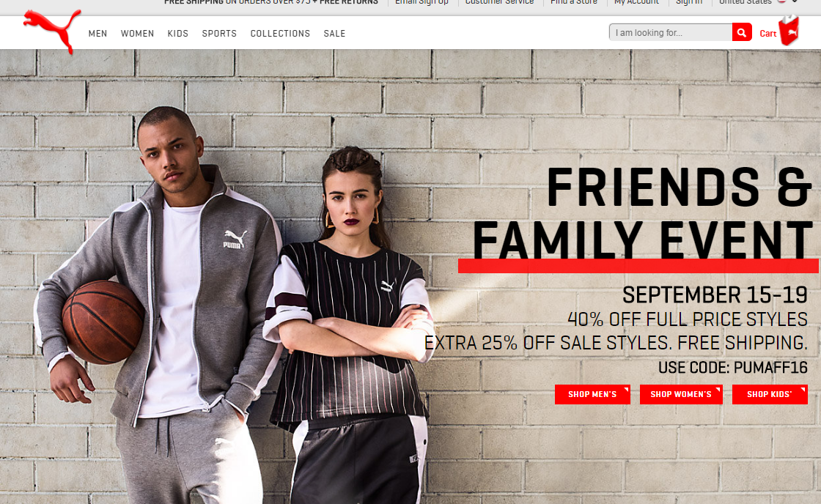Image resolution: width=821 pixels, height=504 pixels.
Task: Open the SPORTS navigation menu
Action: point(219,34)
